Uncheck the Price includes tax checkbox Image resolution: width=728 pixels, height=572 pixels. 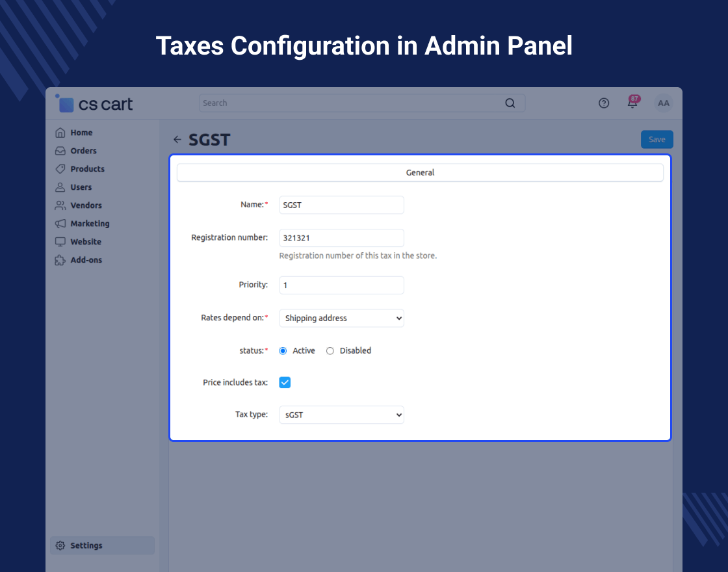(285, 383)
